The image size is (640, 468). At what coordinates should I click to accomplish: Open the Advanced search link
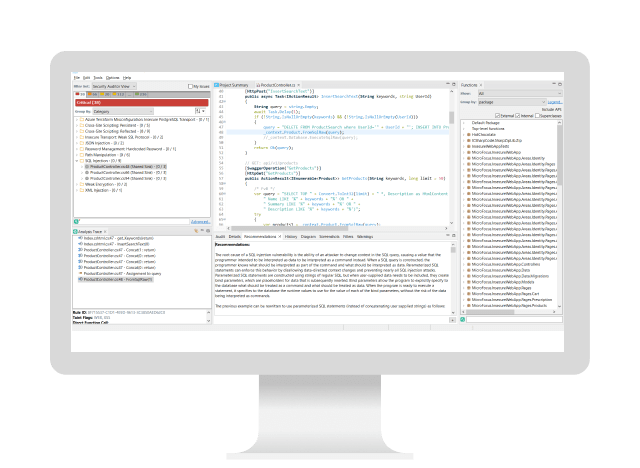coord(200,222)
